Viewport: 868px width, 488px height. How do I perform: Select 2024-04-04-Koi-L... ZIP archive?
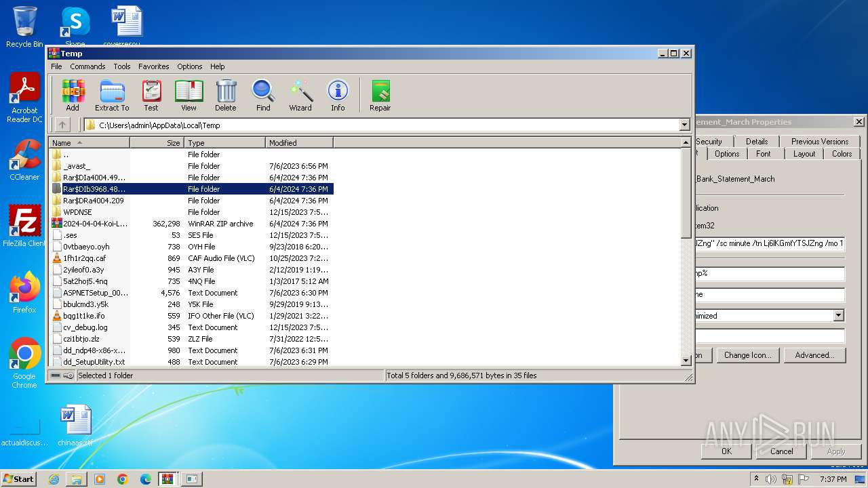click(x=191, y=224)
